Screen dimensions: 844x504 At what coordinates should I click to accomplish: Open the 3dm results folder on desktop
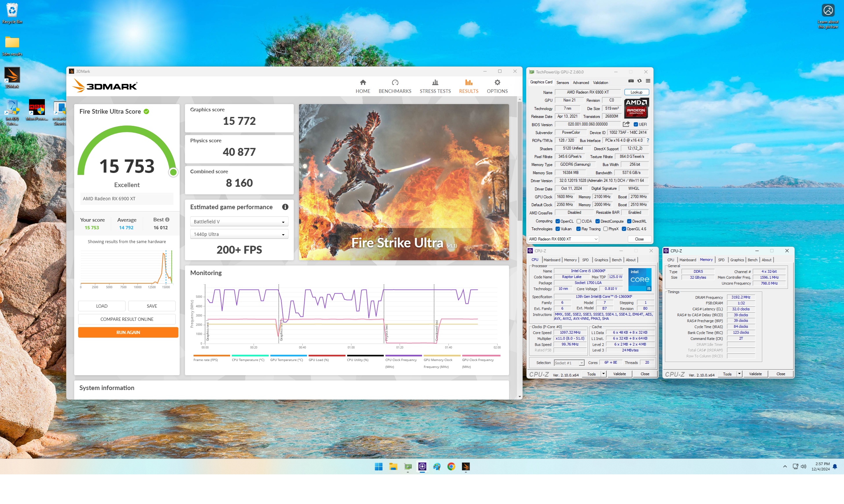tap(12, 46)
